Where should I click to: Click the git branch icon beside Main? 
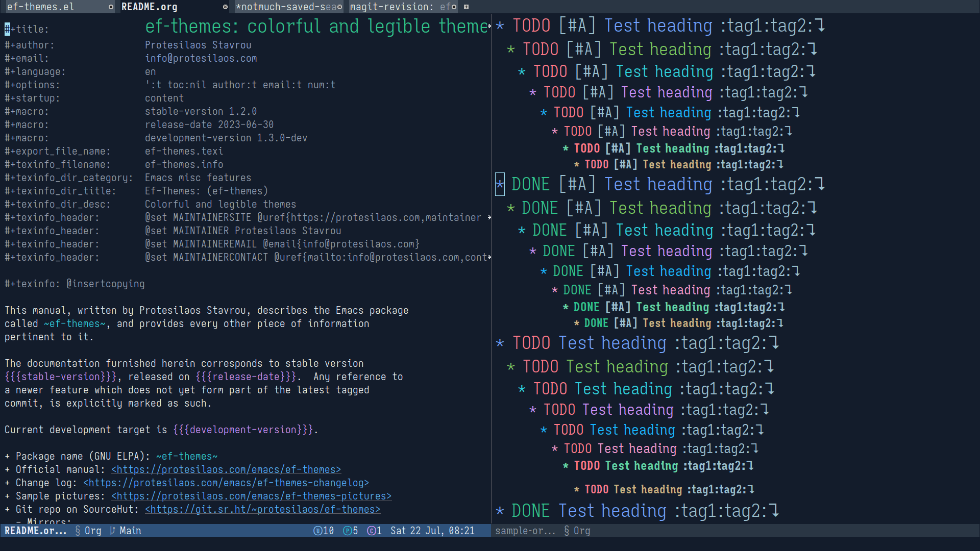[x=112, y=531]
